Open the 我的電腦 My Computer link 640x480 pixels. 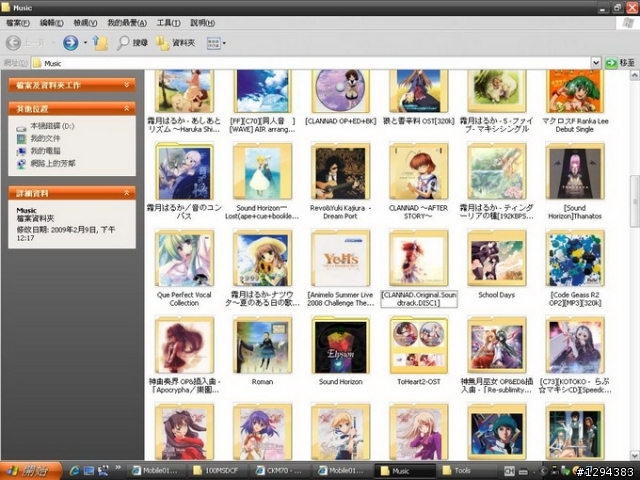[38, 151]
